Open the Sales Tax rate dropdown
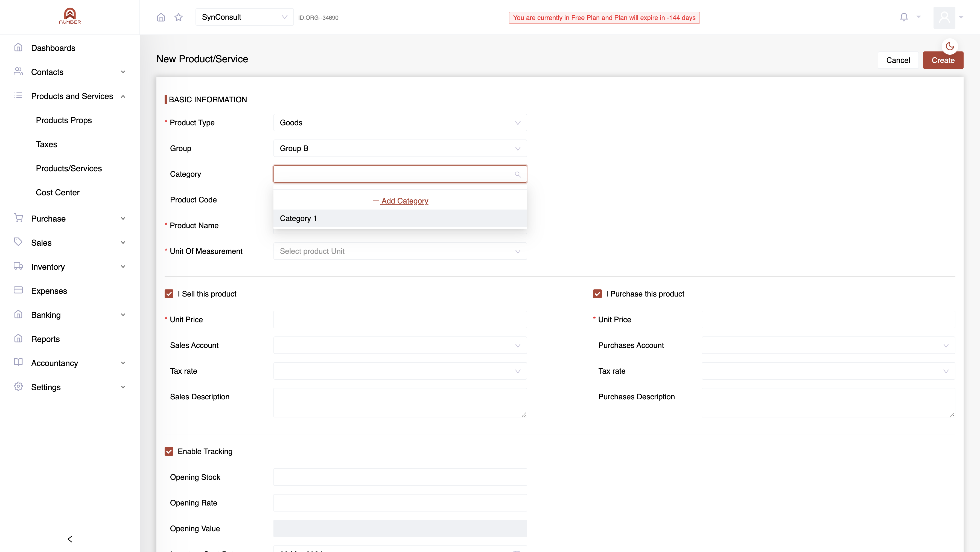The width and height of the screenshot is (980, 552). 400,371
